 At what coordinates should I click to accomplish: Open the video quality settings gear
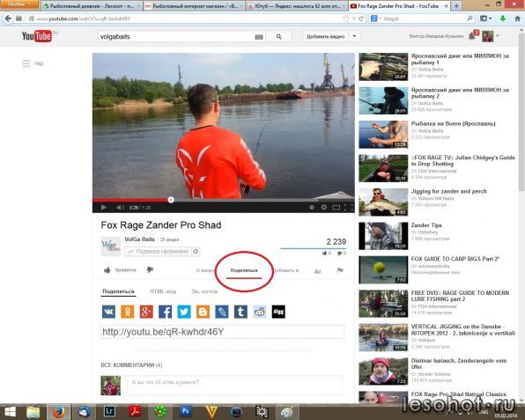click(324, 208)
